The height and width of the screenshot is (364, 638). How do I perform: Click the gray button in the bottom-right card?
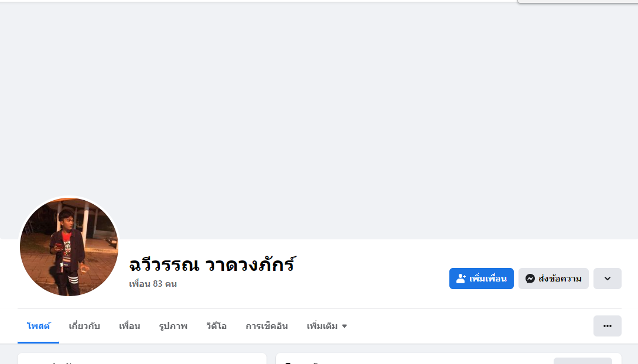pos(582,360)
